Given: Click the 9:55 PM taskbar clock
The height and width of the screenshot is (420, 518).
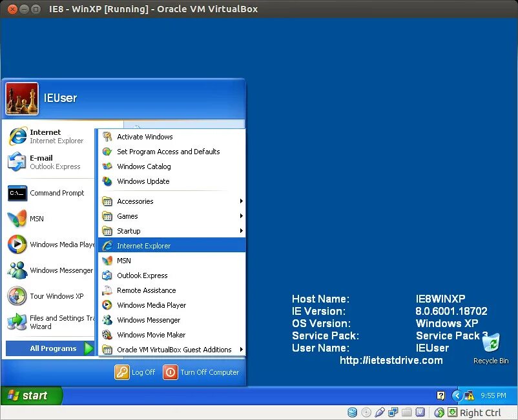Looking at the screenshot, I should tap(493, 395).
